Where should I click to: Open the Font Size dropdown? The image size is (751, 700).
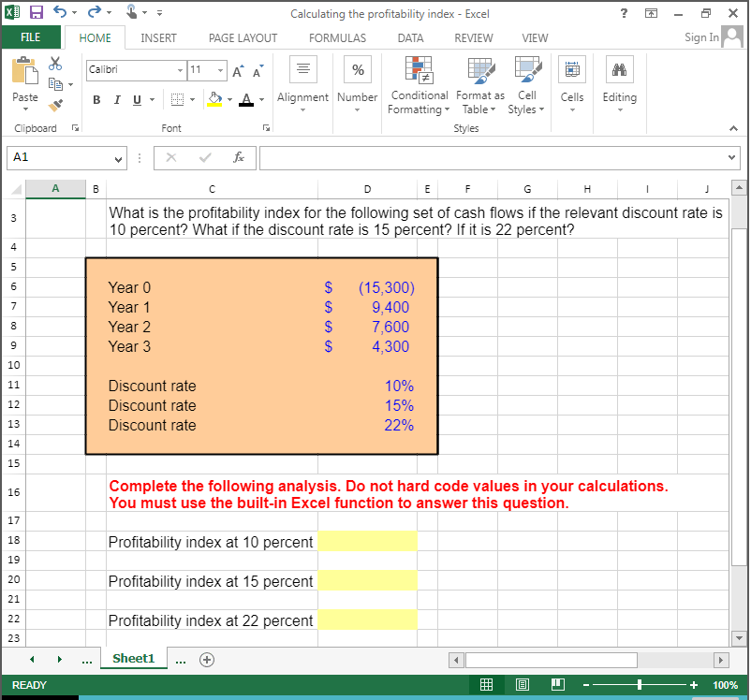point(218,70)
